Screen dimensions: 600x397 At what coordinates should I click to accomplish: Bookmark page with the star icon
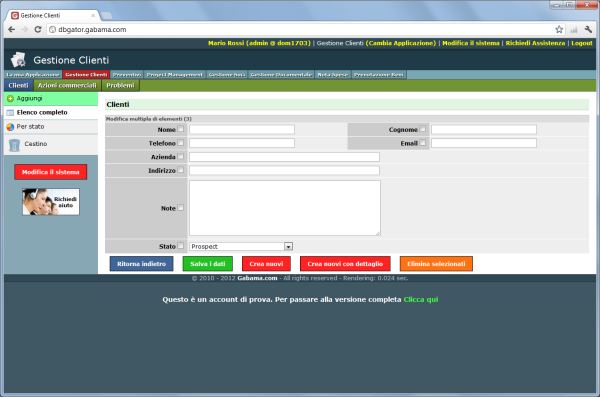559,29
